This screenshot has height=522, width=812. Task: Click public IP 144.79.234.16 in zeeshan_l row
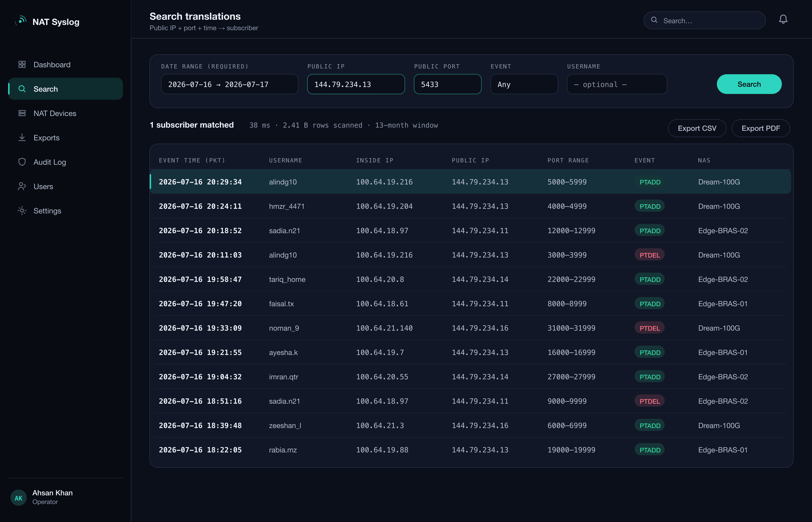(480, 426)
